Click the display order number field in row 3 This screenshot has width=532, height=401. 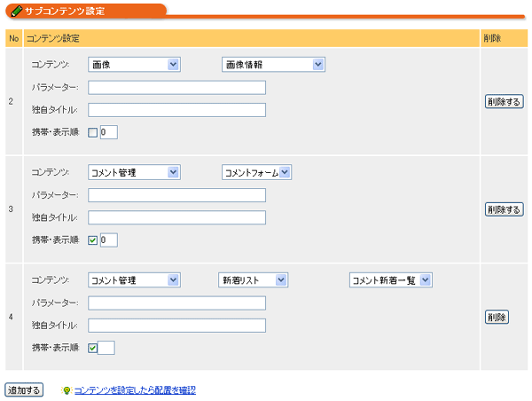coord(109,240)
